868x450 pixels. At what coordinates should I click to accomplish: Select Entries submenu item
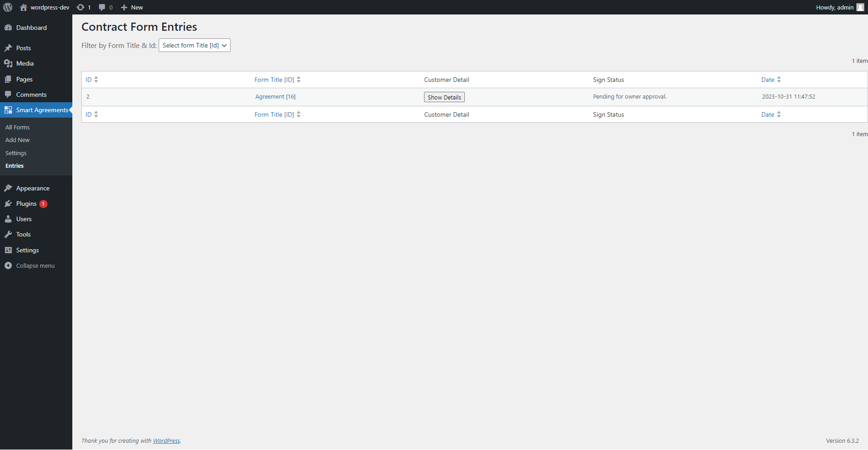click(x=14, y=166)
